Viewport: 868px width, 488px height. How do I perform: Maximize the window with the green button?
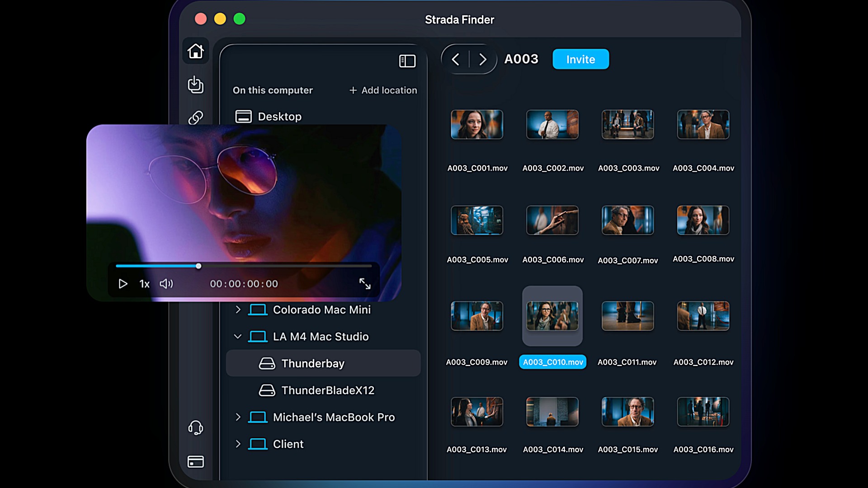(240, 19)
